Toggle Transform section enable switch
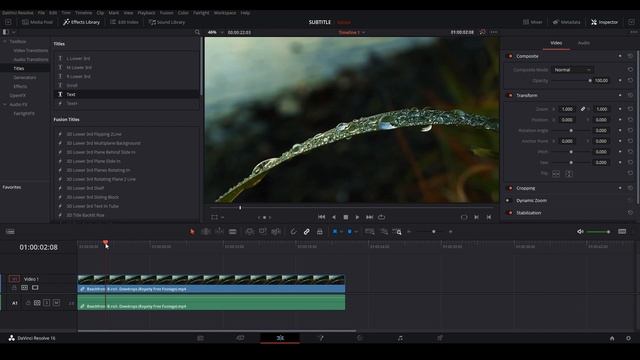The width and height of the screenshot is (640, 360). click(510, 96)
